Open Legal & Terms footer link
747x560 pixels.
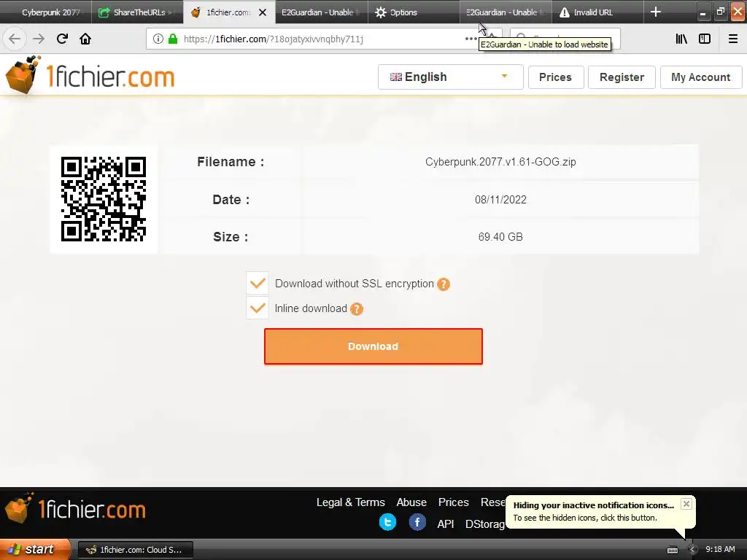(351, 502)
